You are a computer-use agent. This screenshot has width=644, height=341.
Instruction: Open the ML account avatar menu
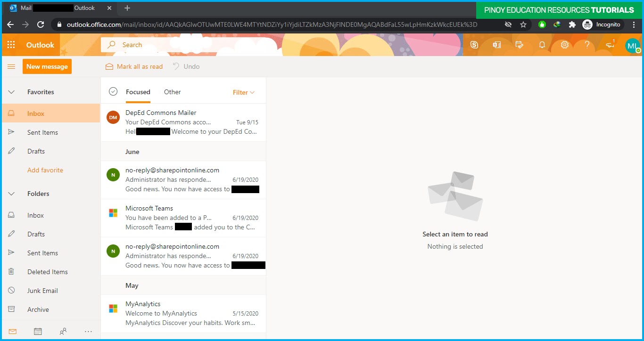633,45
